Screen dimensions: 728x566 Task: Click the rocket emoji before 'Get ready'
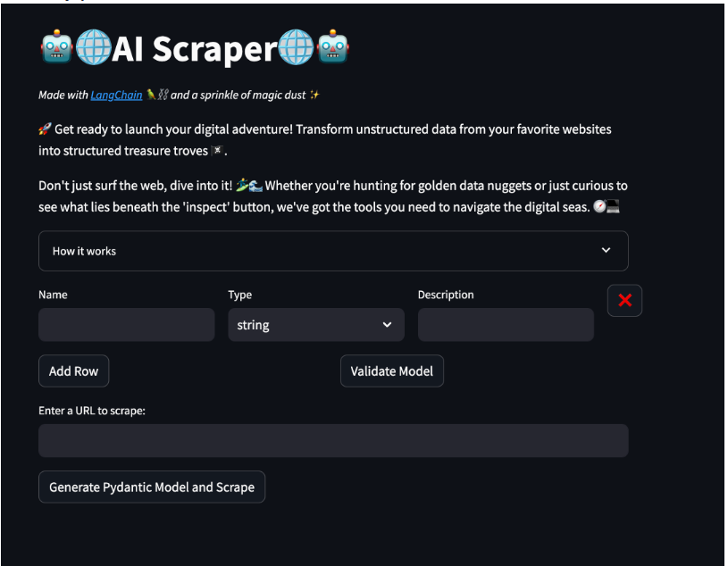click(x=45, y=129)
